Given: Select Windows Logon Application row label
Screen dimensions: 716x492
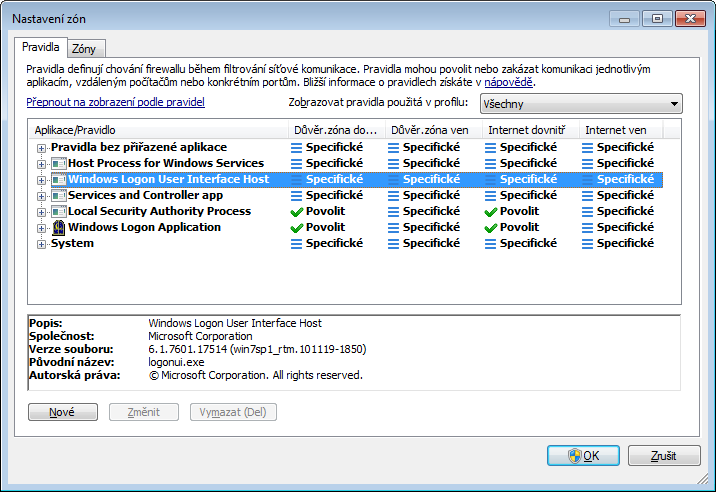Looking at the screenshot, I should [x=144, y=227].
